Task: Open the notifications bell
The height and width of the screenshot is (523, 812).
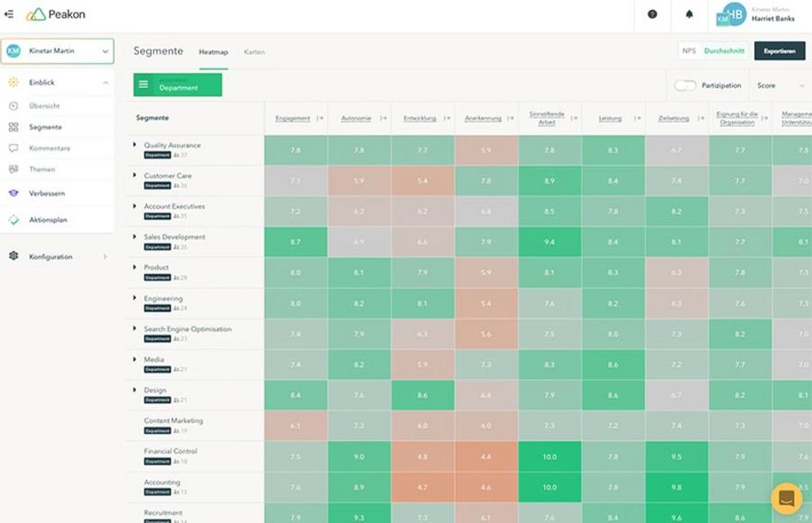Action: [x=689, y=14]
